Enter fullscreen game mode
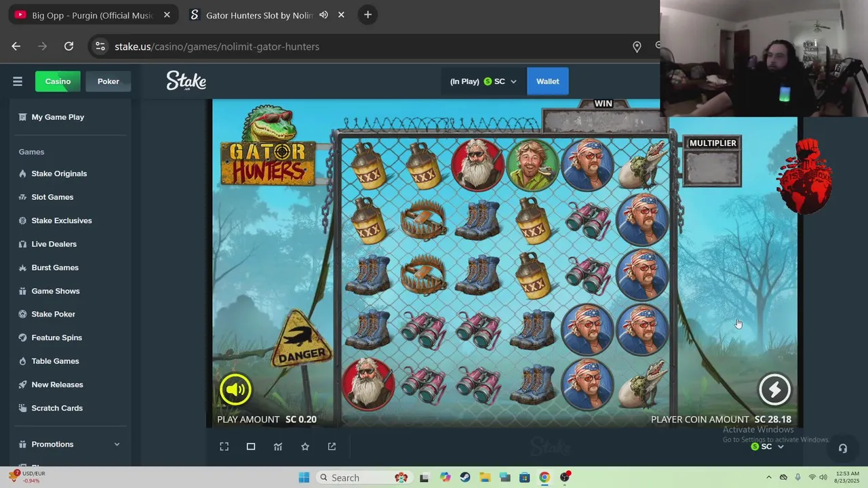This screenshot has height=488, width=868. pyautogui.click(x=224, y=447)
